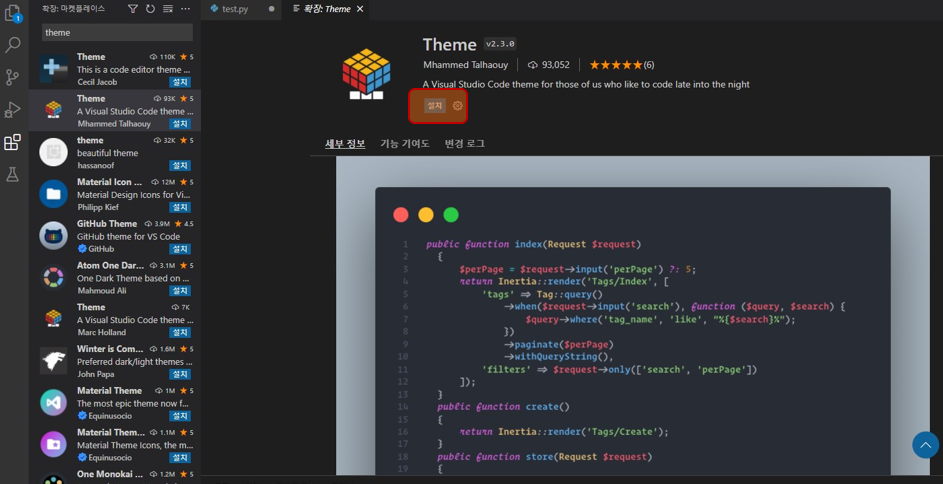Install GitHub Theme extension
The height and width of the screenshot is (484, 943).
(x=180, y=249)
